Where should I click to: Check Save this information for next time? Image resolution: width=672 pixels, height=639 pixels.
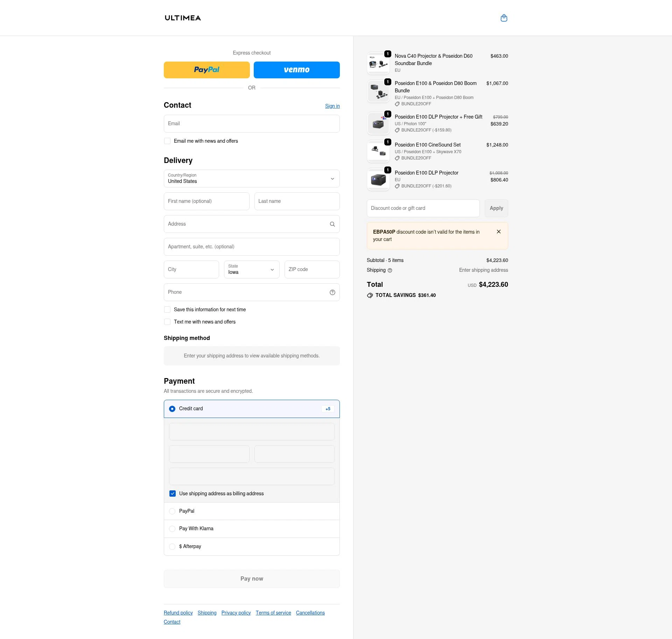point(167,309)
